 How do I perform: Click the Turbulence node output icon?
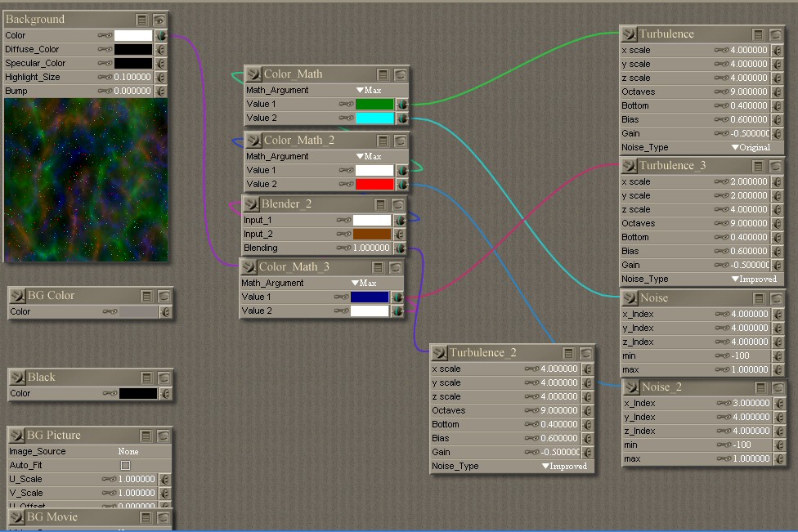tap(629, 34)
